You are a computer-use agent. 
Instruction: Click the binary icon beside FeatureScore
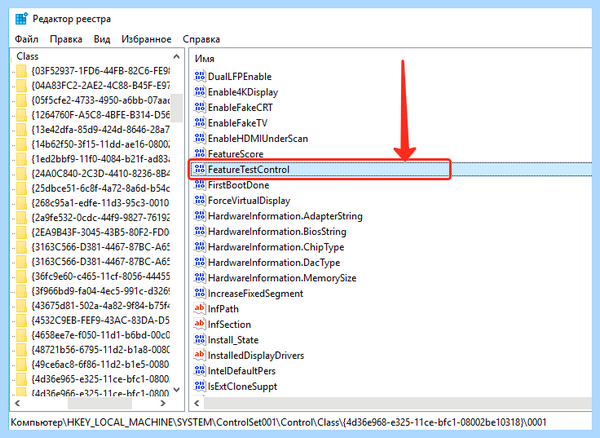(199, 154)
